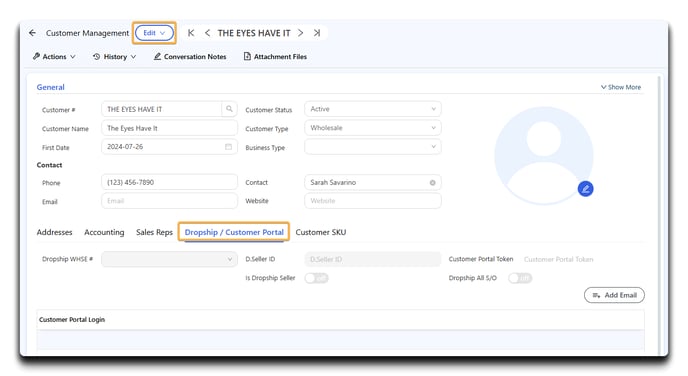Click the Customer Management title text
The image size is (688, 376).
click(x=87, y=33)
